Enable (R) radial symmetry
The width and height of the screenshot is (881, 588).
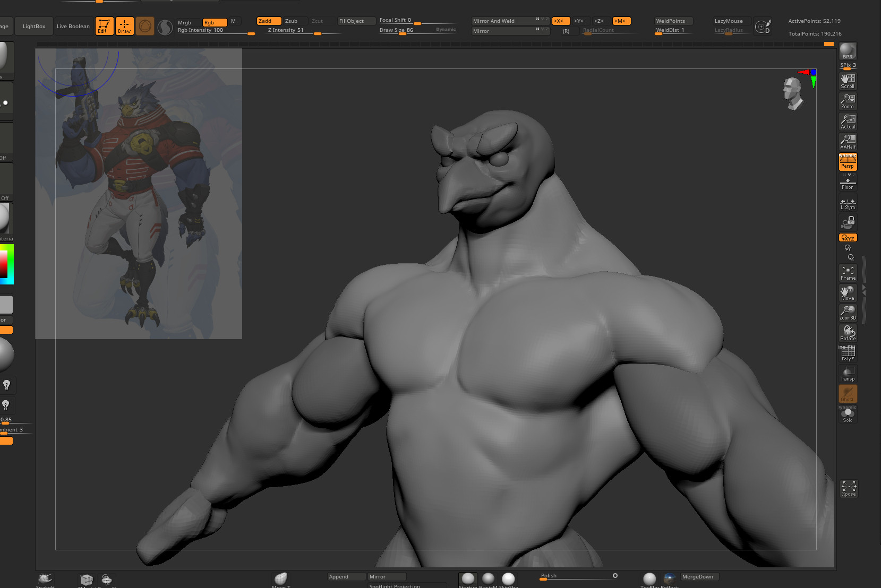566,31
